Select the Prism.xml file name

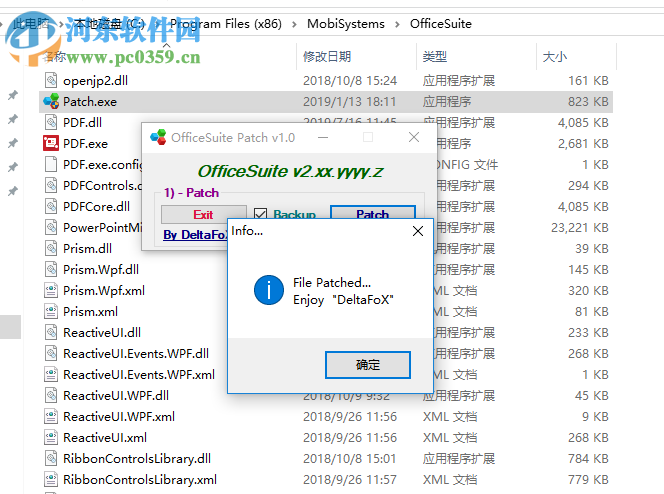point(90,312)
